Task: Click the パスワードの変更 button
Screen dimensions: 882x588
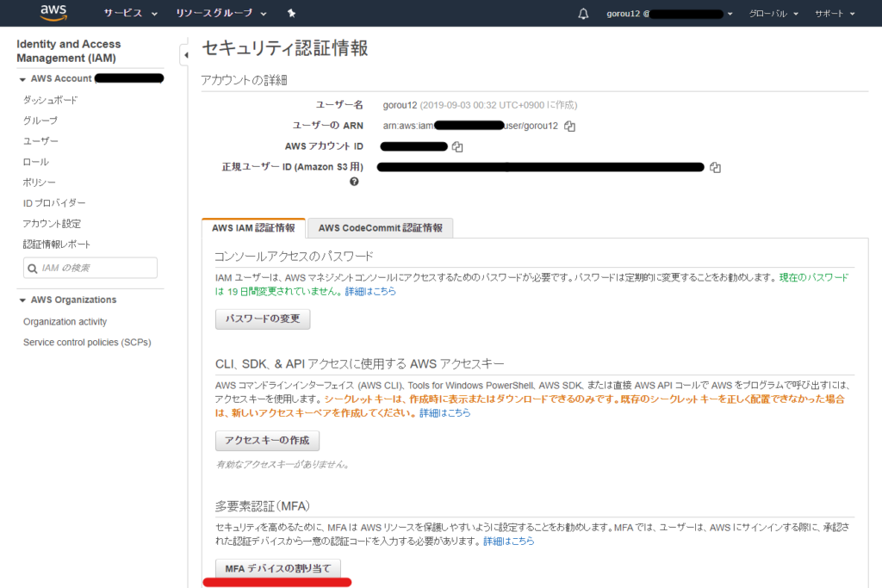Action: pos(263,319)
